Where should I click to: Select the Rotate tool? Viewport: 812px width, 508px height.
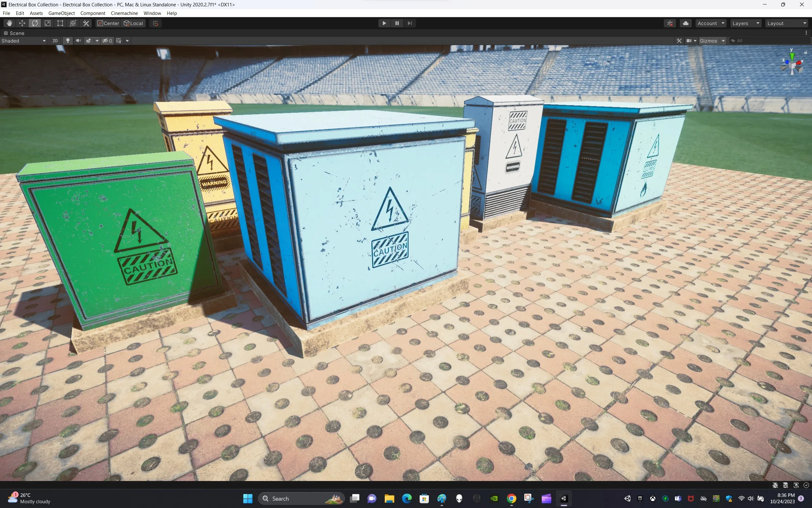[x=35, y=23]
